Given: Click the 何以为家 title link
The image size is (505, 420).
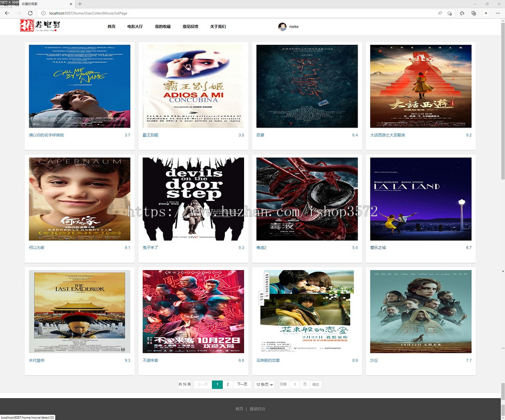Looking at the screenshot, I should pyautogui.click(x=36, y=248).
